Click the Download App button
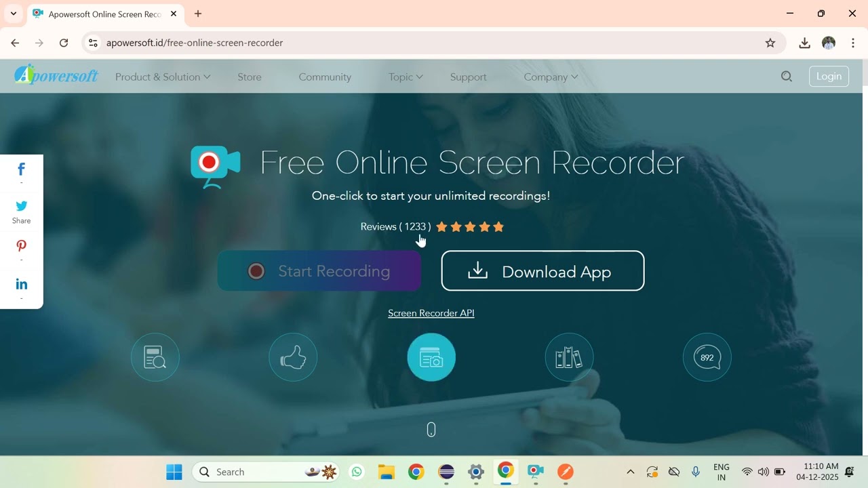868x488 pixels. pos(542,271)
